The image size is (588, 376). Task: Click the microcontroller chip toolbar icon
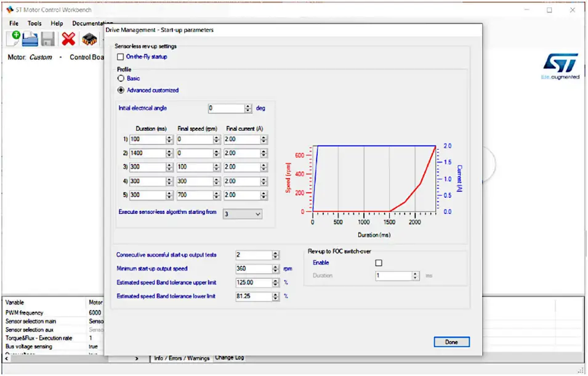click(89, 39)
